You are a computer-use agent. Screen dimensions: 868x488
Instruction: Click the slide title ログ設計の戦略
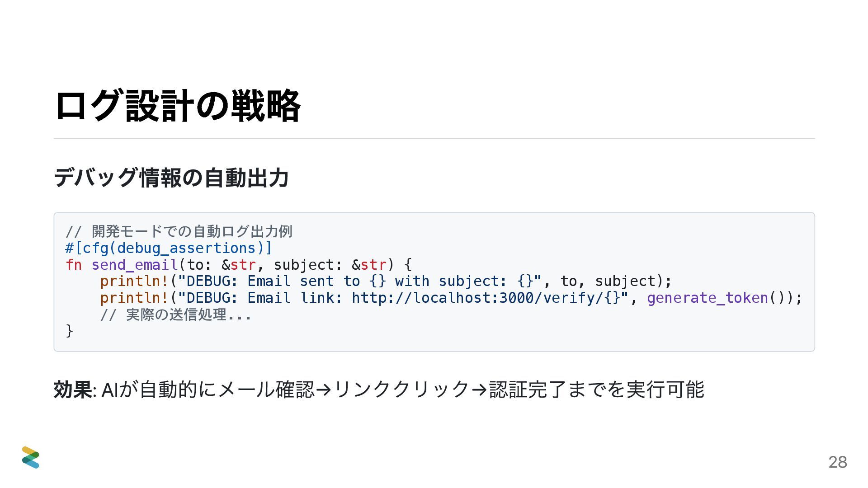(x=178, y=106)
